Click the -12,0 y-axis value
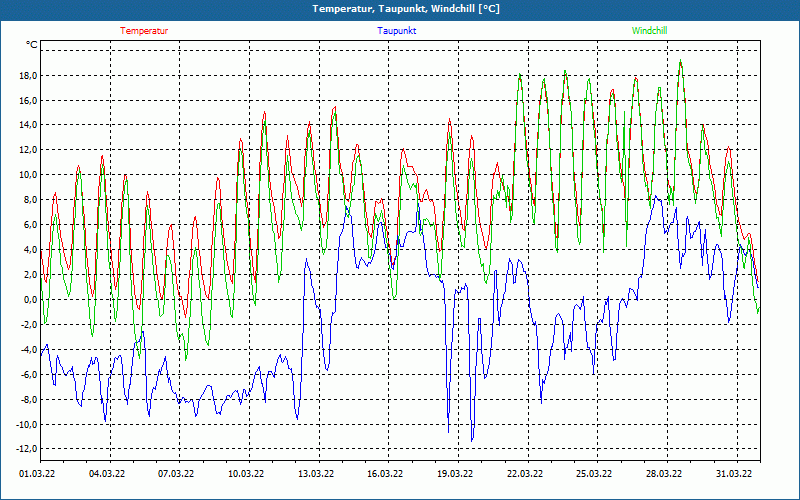Viewport: 800px width, 500px height. click(27, 449)
